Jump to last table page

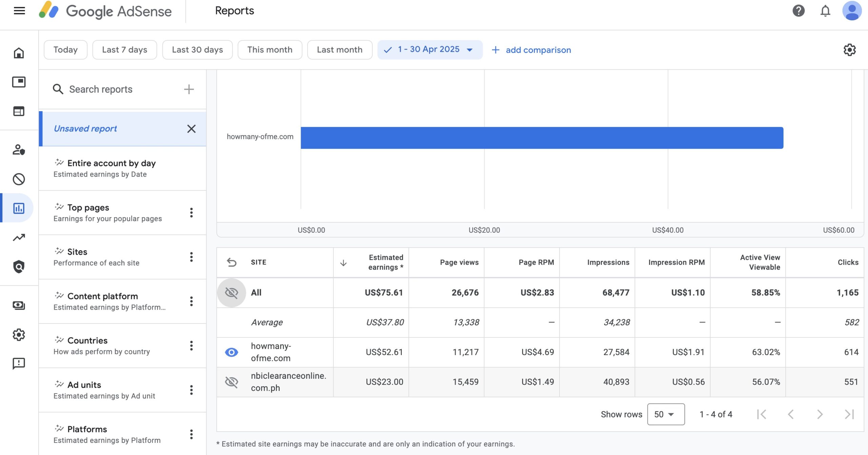point(849,414)
